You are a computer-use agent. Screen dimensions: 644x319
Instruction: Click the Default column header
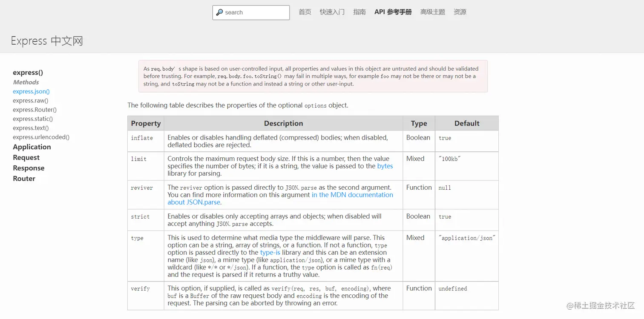point(467,123)
